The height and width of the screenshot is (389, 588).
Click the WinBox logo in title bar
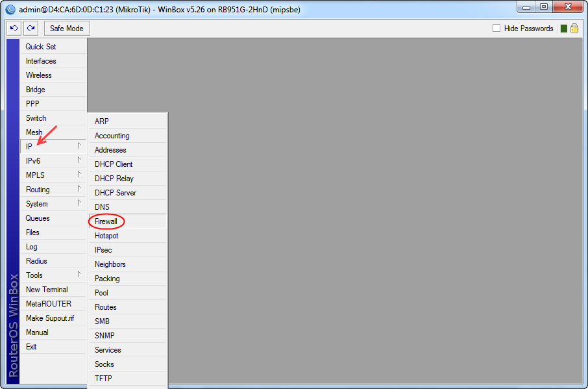click(x=10, y=9)
